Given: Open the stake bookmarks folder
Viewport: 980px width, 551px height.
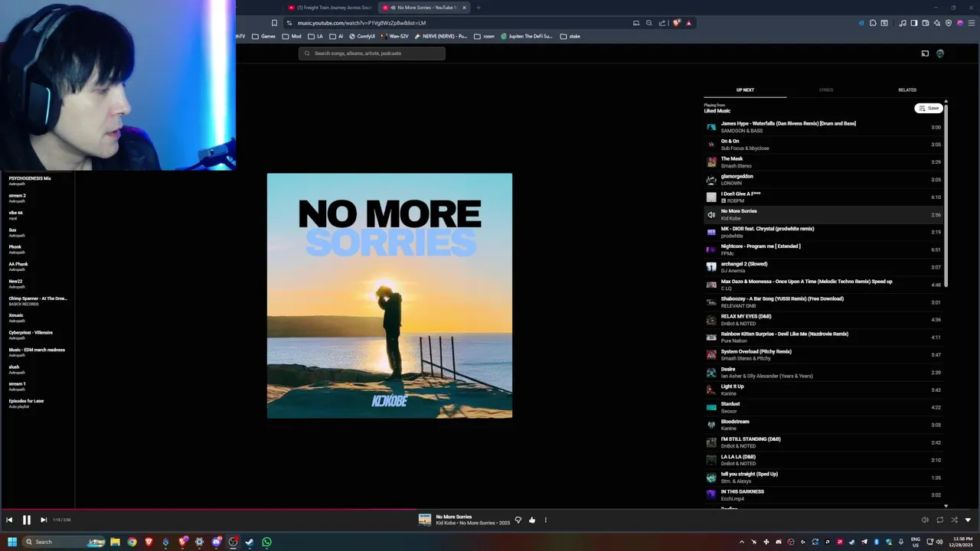Looking at the screenshot, I should [570, 36].
